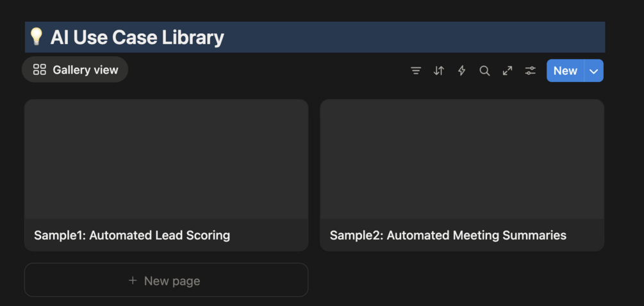Open the sort arrows icon
Image resolution: width=644 pixels, height=306 pixels.
point(439,71)
